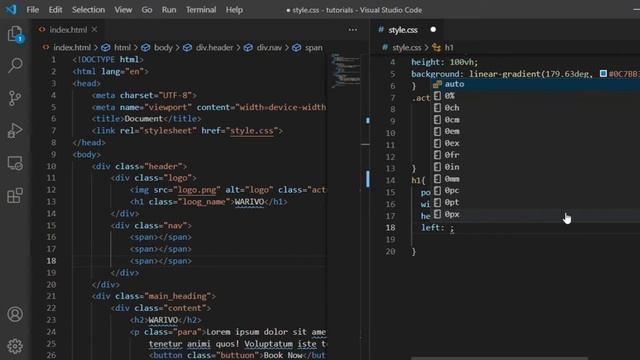Select the 0cm suggestion

tap(536, 120)
